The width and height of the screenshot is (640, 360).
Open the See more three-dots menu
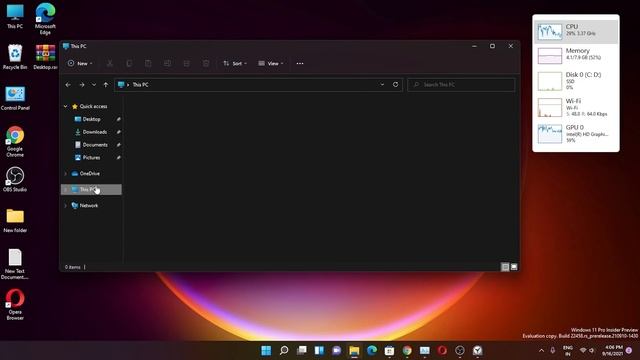[300, 63]
